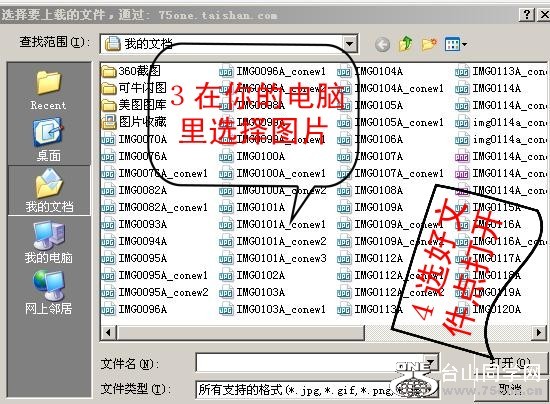Click JPG icon beside IMG0102A
550x404 pixels.
(x=225, y=276)
